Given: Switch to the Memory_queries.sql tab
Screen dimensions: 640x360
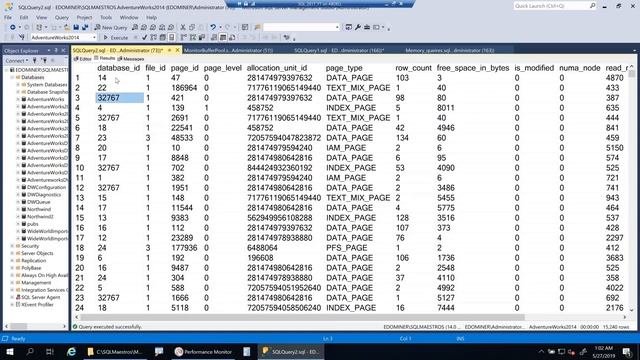Looking at the screenshot, I should click(x=450, y=51).
